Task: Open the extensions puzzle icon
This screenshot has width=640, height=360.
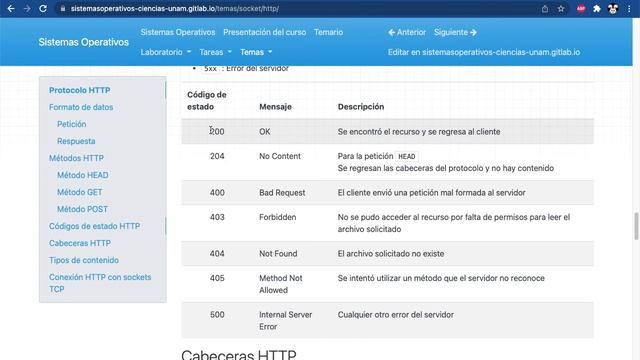Action: coord(597,9)
